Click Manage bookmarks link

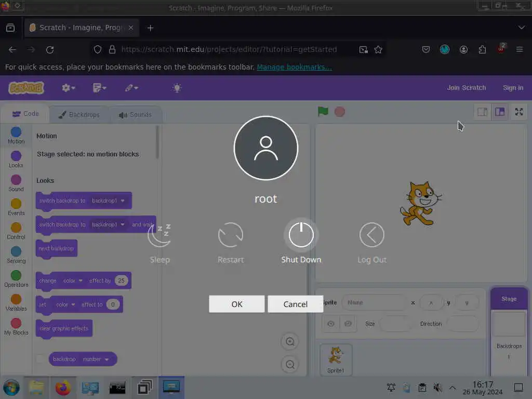pyautogui.click(x=294, y=67)
